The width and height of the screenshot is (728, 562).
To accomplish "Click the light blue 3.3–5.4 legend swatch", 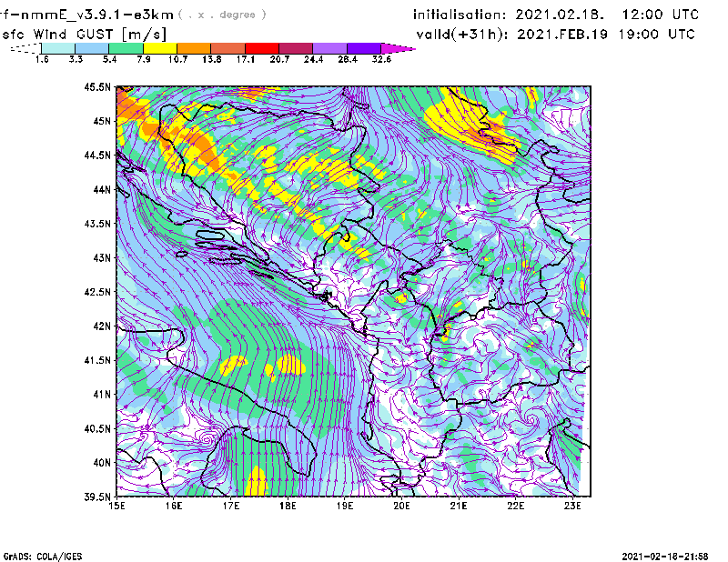I will point(92,48).
